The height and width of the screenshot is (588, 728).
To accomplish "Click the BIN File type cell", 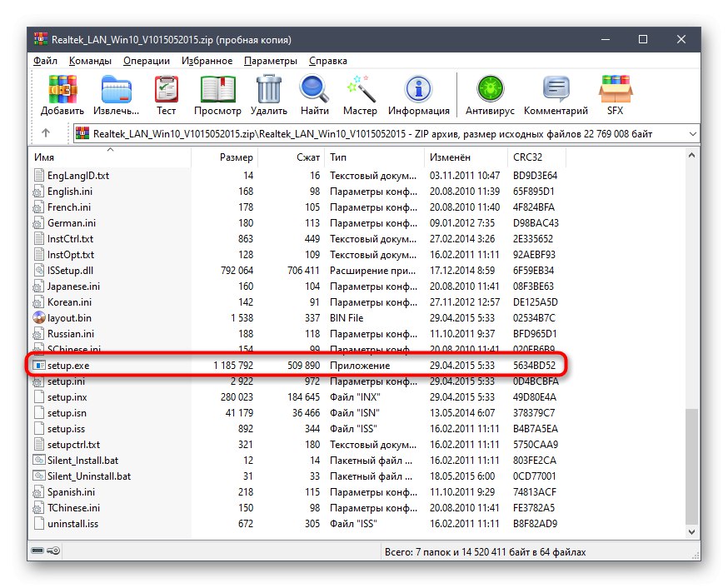I will point(347,318).
